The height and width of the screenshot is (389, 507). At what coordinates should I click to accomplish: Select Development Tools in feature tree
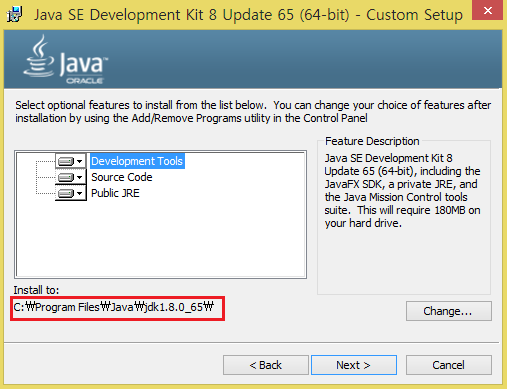click(x=137, y=161)
